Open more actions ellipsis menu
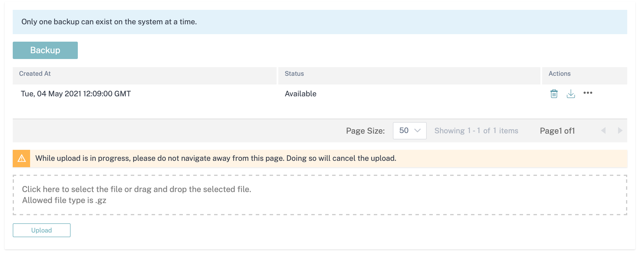 tap(588, 93)
